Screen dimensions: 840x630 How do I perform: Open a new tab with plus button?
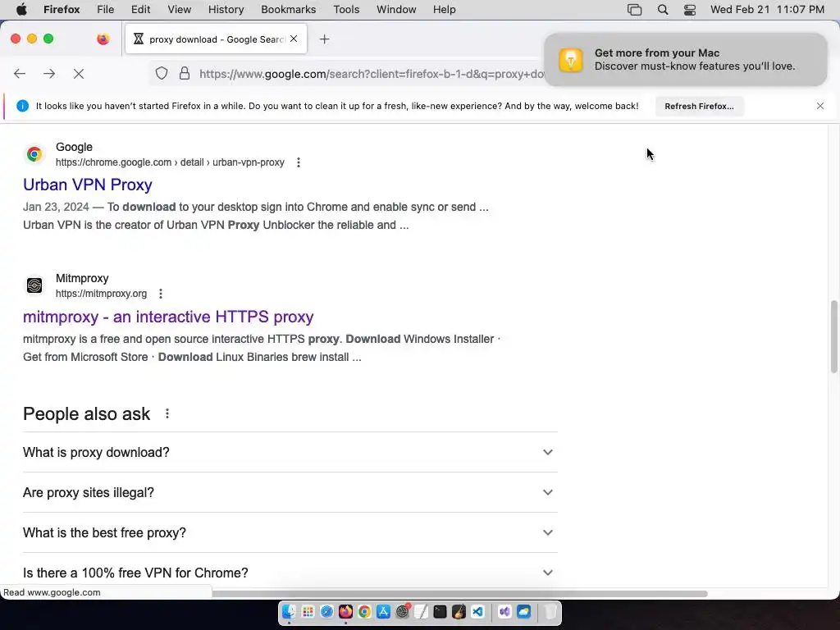tap(324, 39)
